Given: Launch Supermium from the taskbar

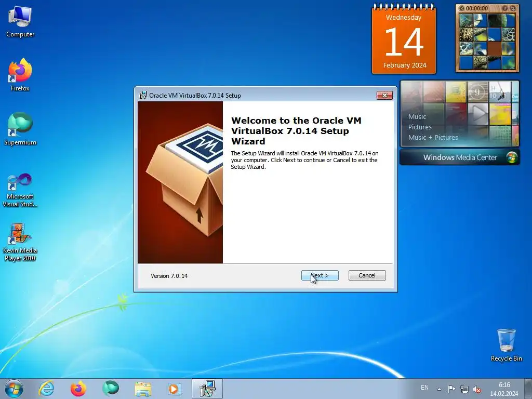Looking at the screenshot, I should click(111, 389).
